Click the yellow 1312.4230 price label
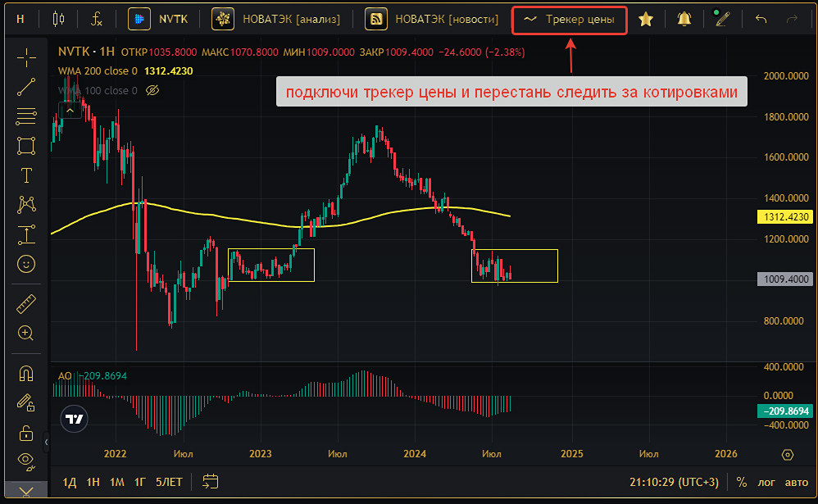The height and width of the screenshot is (504, 818). click(x=785, y=217)
